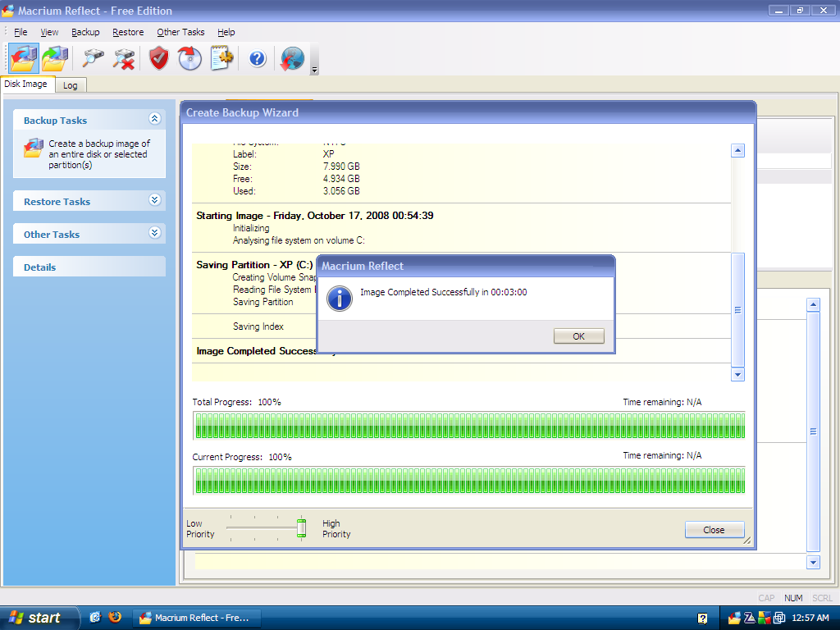Expand the Restore Tasks panel

pyautogui.click(x=155, y=200)
